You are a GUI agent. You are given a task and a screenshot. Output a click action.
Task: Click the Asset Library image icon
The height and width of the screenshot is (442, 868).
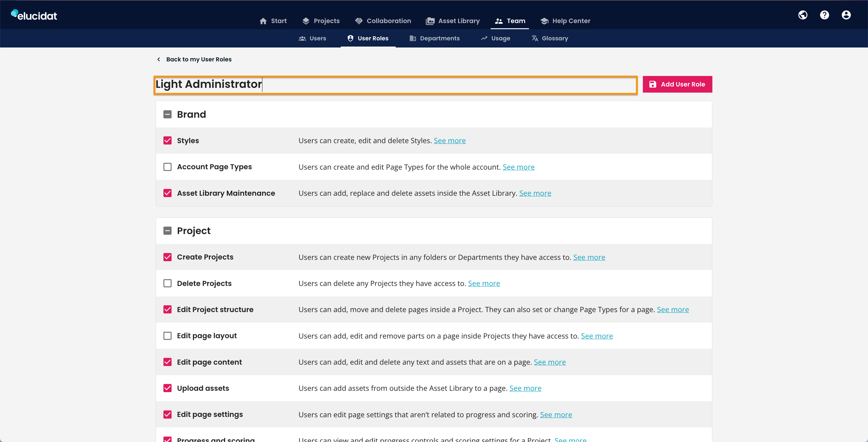click(430, 21)
